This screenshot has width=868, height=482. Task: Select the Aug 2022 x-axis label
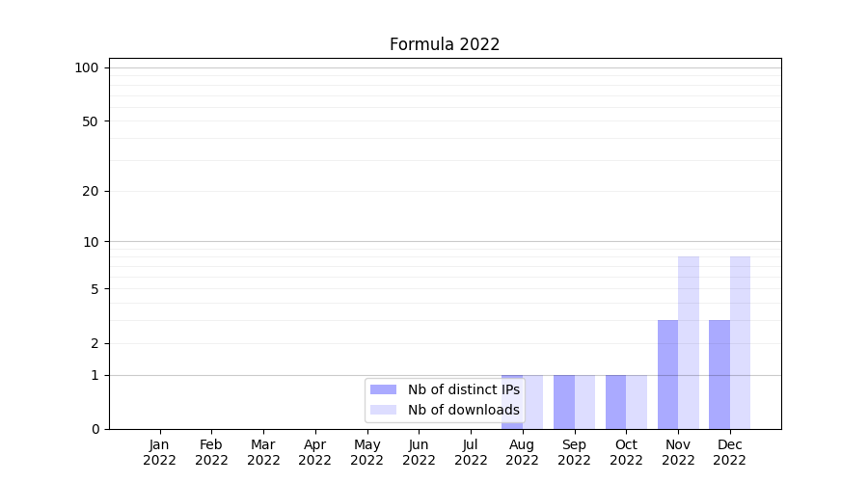522,452
